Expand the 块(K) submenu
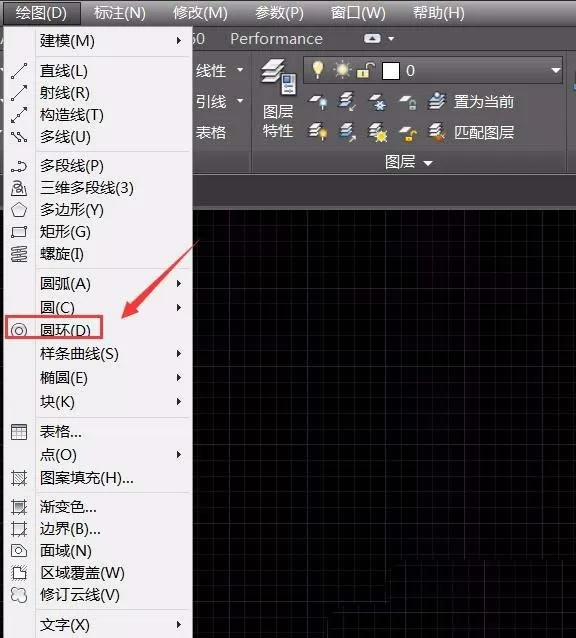 click(179, 402)
